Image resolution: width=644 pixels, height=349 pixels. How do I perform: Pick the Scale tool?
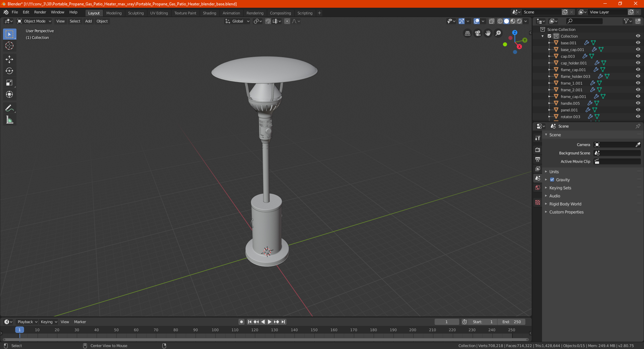coord(9,83)
